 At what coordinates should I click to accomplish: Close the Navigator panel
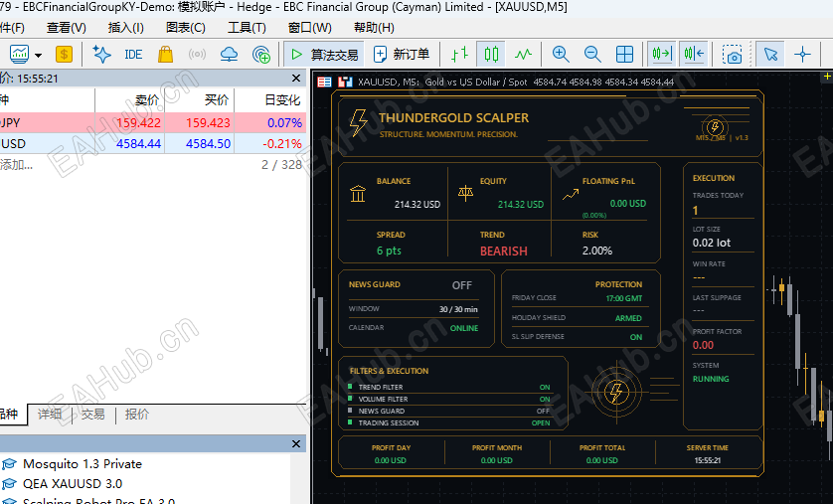coord(296,444)
